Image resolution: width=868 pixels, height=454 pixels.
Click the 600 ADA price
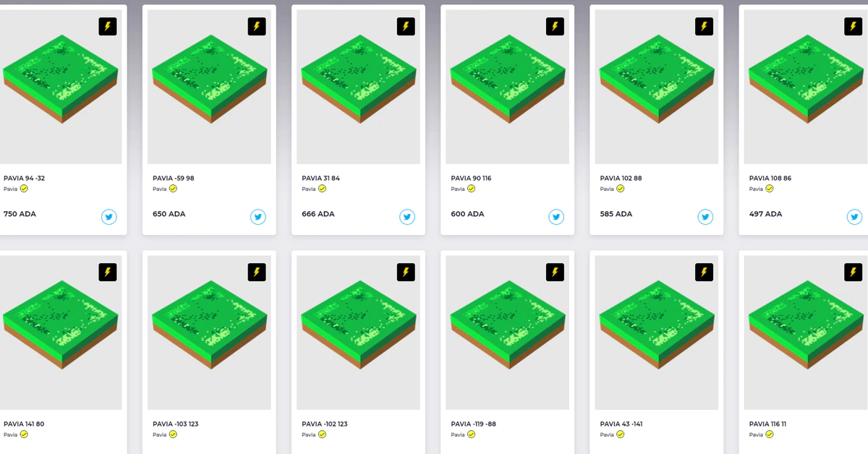(467, 214)
